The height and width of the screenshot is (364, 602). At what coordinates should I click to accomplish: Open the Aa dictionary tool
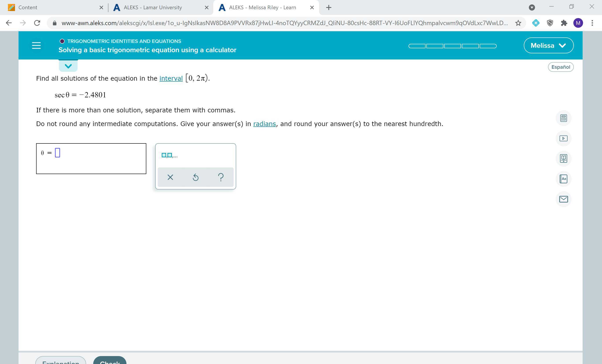pos(564,179)
